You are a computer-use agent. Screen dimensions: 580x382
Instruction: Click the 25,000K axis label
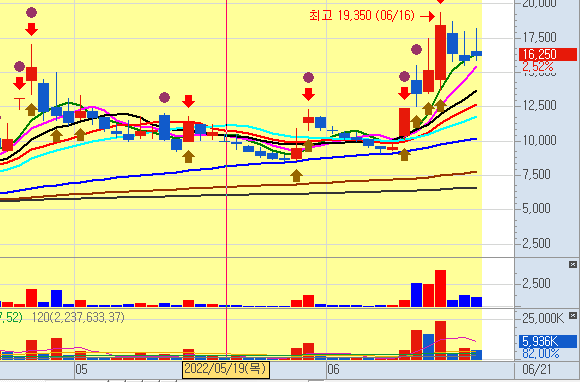pyautogui.click(x=543, y=318)
